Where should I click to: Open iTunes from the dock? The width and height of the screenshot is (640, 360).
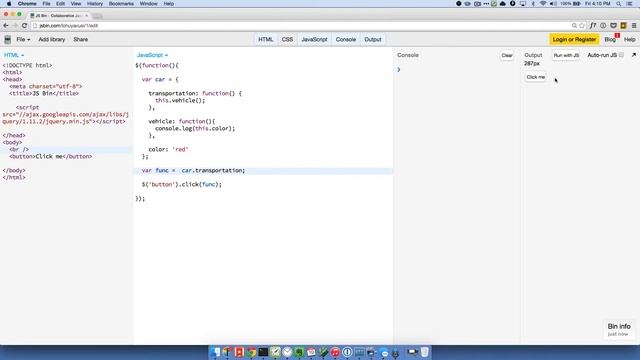(x=335, y=352)
